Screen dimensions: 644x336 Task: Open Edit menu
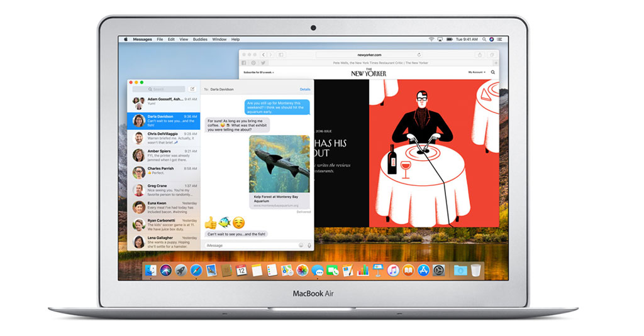171,40
